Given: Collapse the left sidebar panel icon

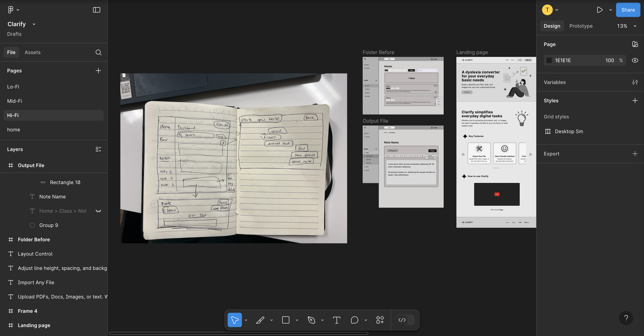Looking at the screenshot, I should tap(97, 10).
